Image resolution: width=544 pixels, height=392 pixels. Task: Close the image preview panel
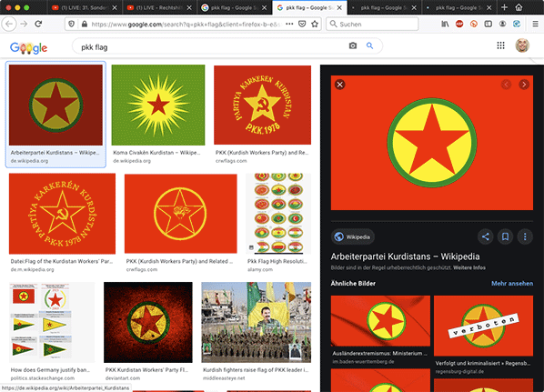point(339,85)
